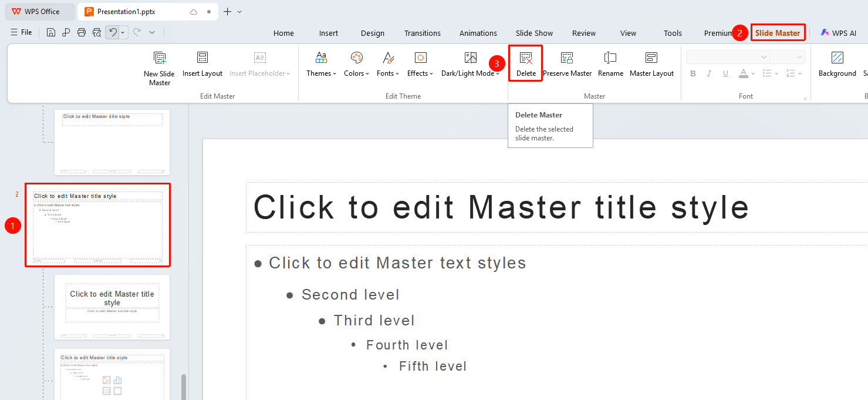Insert a new layout with Insert Layout
868x400 pixels.
(x=202, y=65)
